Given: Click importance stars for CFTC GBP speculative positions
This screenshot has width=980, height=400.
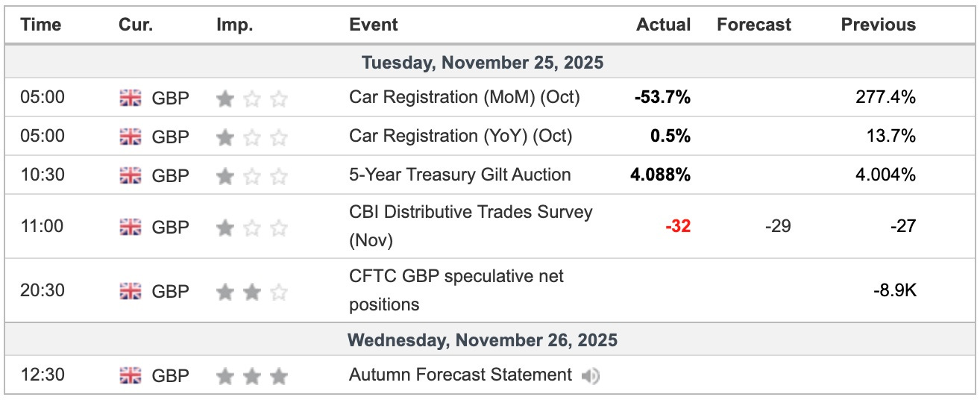Looking at the screenshot, I should point(251,291).
